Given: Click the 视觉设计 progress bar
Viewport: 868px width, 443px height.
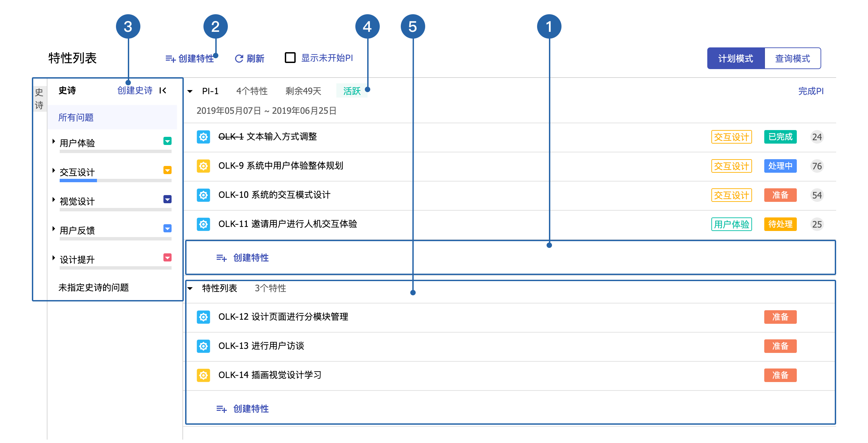Looking at the screenshot, I should tap(116, 210).
